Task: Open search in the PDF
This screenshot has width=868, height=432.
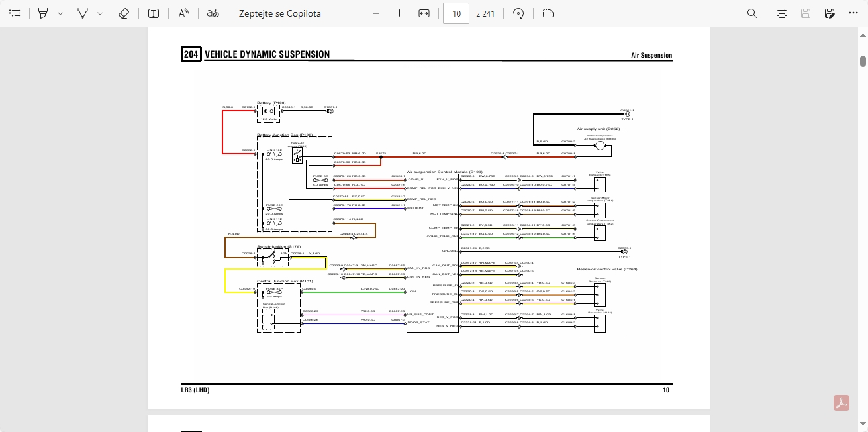Action: tap(752, 13)
